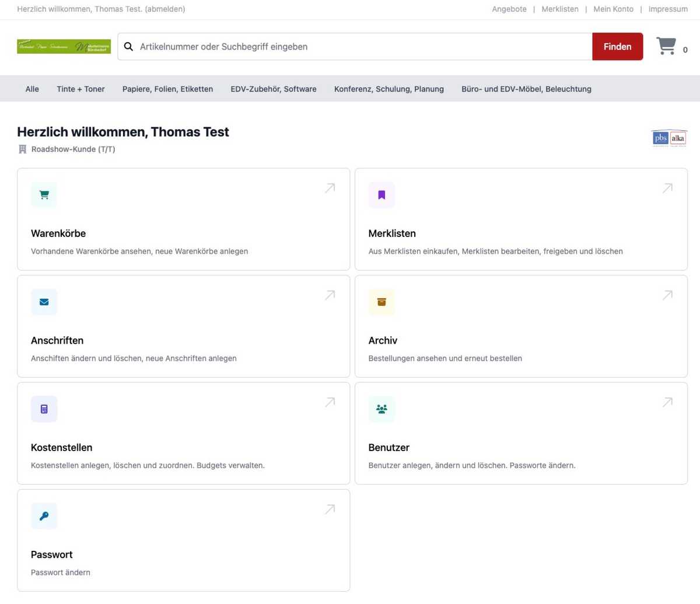Screen dimensions: 700x604
Task: Click the building icon beside Roadshow-Kunde
Action: coord(23,149)
